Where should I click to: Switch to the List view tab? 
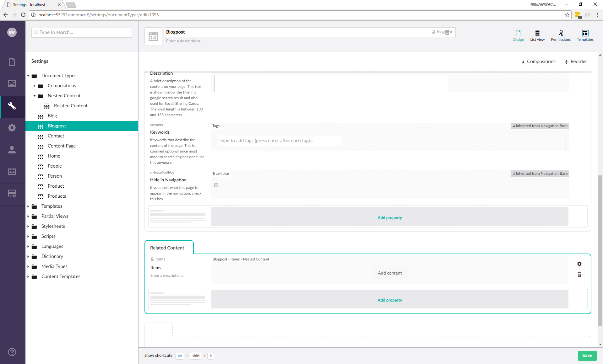tap(537, 35)
